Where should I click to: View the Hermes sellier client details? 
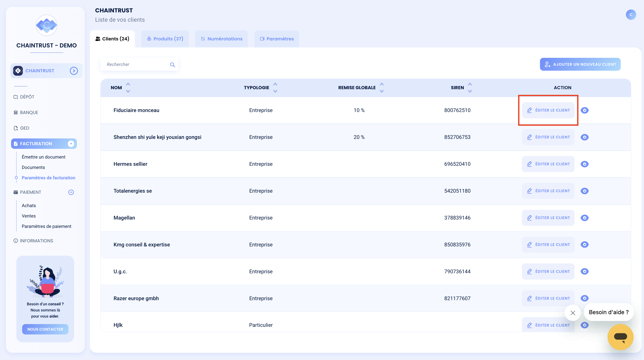pos(585,164)
